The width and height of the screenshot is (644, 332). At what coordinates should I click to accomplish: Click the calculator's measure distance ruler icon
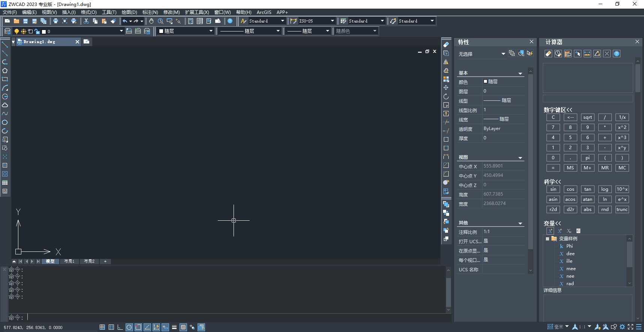587,54
